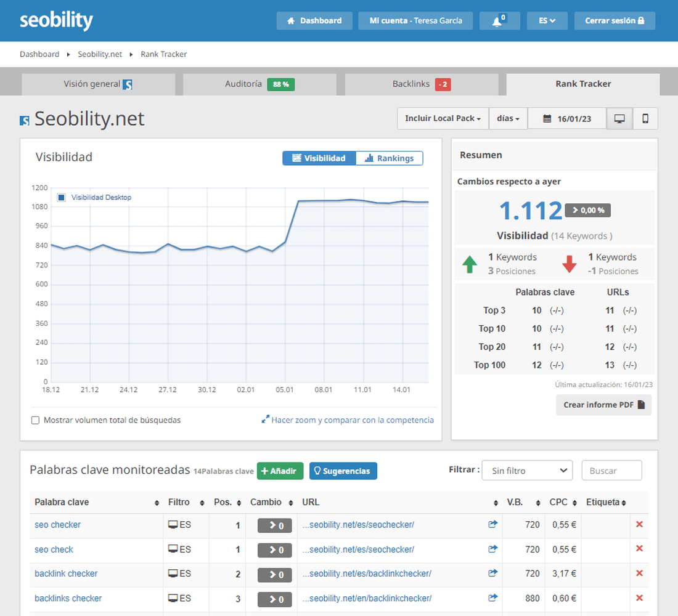Open the notifications bell
The image size is (678, 616).
click(x=499, y=21)
